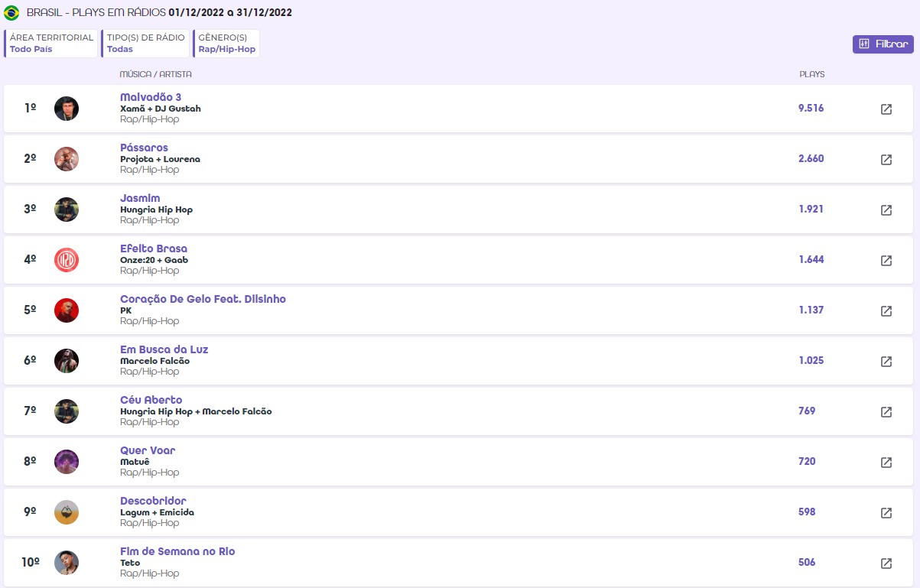Click the Céu Aberto row avatar
Screen dimensions: 920x588
[x=67, y=411]
